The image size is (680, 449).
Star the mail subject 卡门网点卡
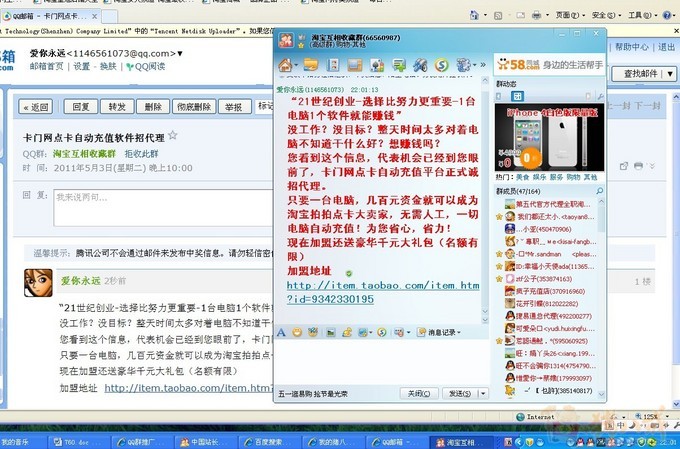pos(173,135)
